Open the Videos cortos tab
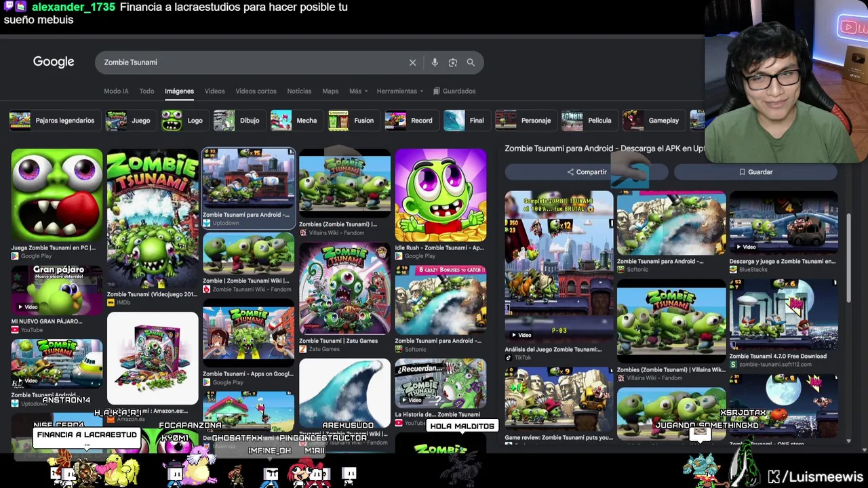The width and height of the screenshot is (868, 488). (256, 91)
